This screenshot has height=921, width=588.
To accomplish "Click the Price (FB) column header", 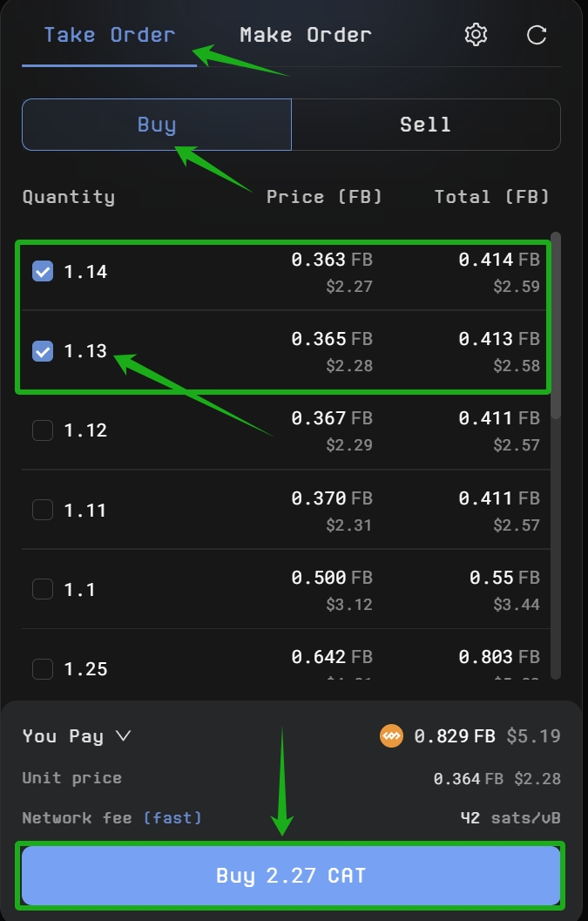I will coord(324,197).
